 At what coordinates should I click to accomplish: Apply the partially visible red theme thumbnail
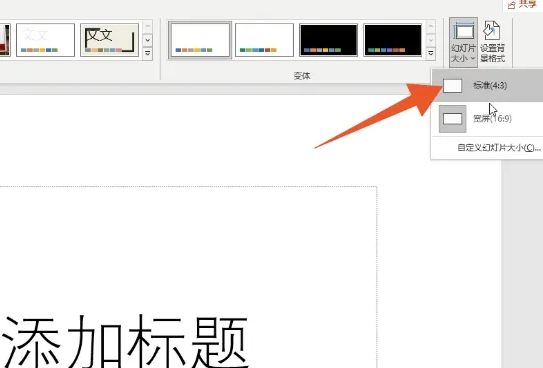(5, 40)
